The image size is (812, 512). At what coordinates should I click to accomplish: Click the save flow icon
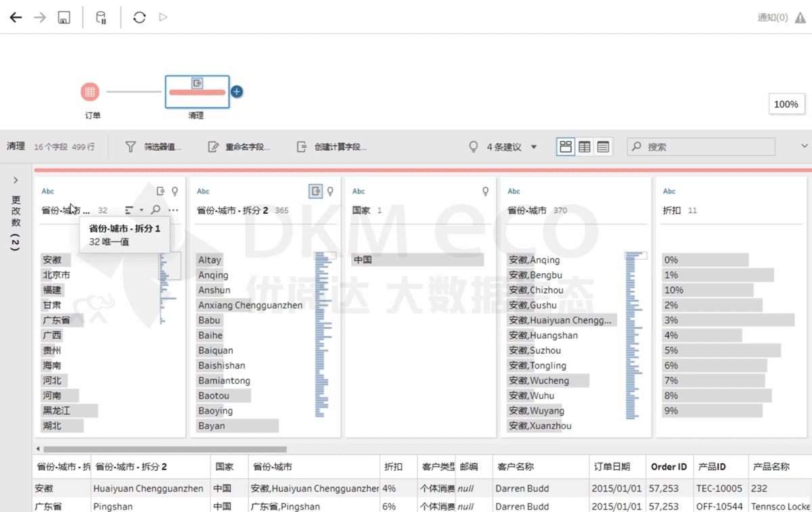pyautogui.click(x=64, y=18)
